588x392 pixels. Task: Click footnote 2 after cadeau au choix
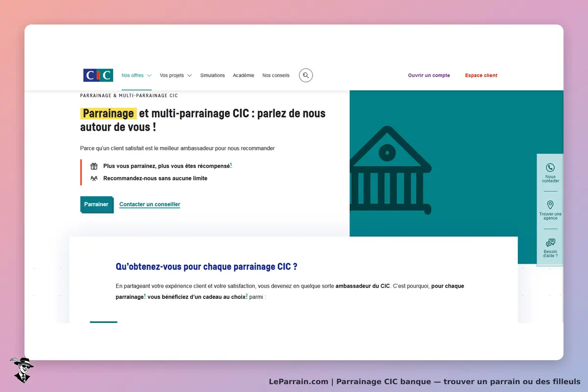click(x=246, y=295)
